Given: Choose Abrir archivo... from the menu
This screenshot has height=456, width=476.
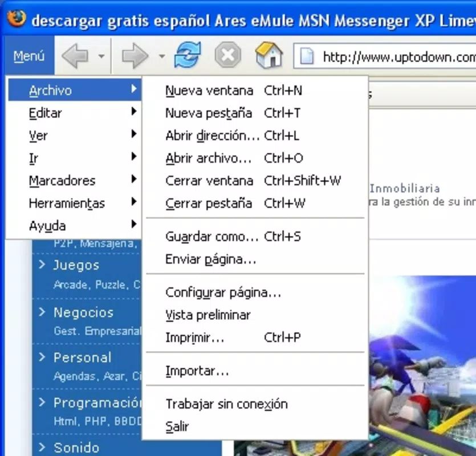Looking at the screenshot, I should coord(255,158).
